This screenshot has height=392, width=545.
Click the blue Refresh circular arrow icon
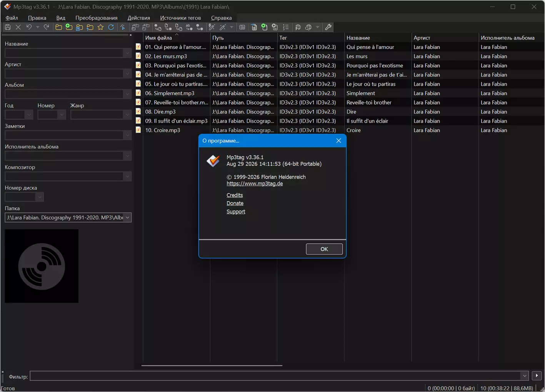tap(111, 27)
